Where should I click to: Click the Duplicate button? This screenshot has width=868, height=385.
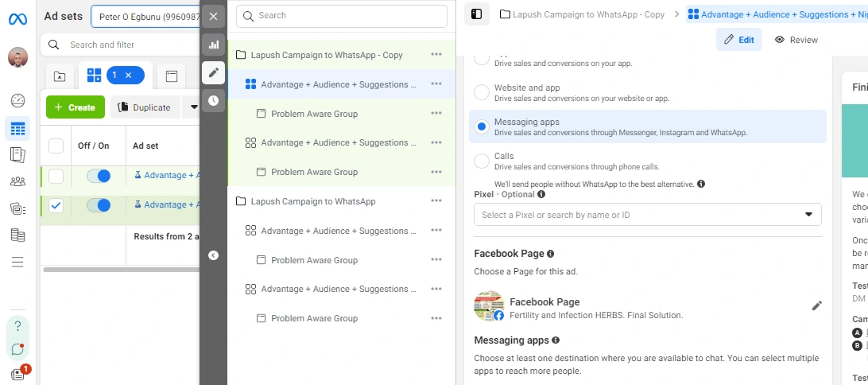144,107
